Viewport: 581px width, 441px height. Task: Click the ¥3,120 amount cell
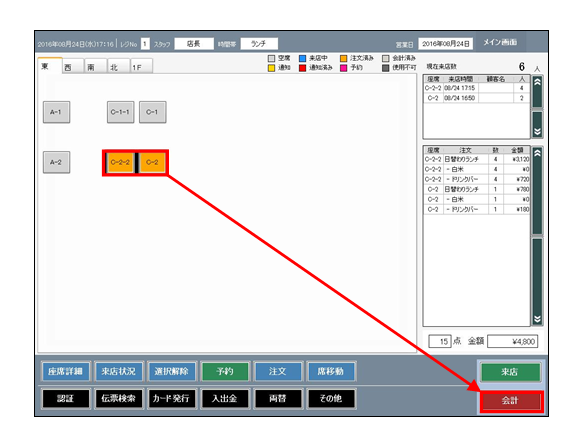pos(517,159)
